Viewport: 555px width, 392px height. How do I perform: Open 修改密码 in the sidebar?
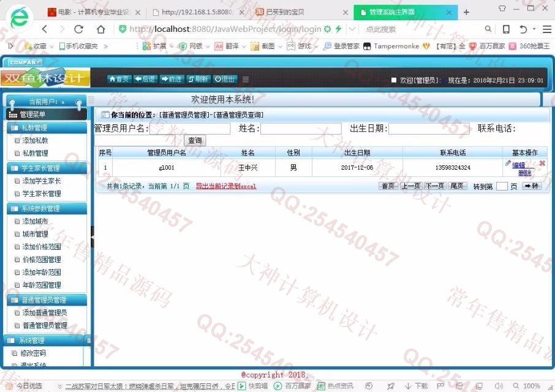[33, 353]
